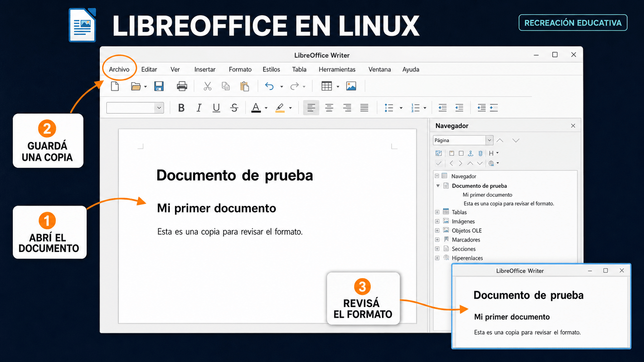Open the Ver menu

click(175, 69)
